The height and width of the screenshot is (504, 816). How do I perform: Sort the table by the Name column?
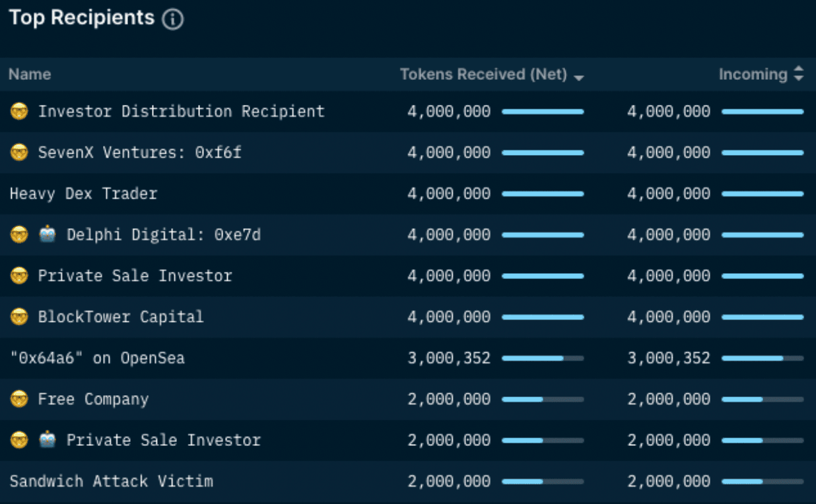[x=29, y=75]
